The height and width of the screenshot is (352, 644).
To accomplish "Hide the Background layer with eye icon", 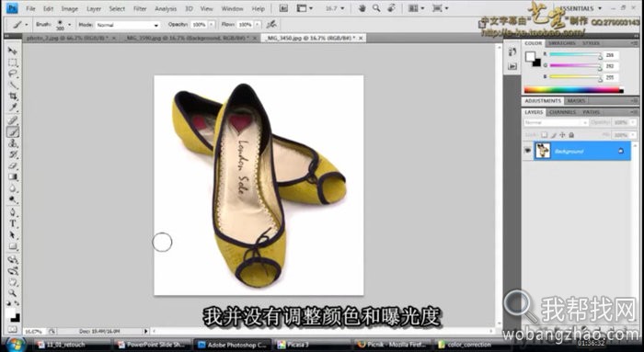I will pos(527,151).
